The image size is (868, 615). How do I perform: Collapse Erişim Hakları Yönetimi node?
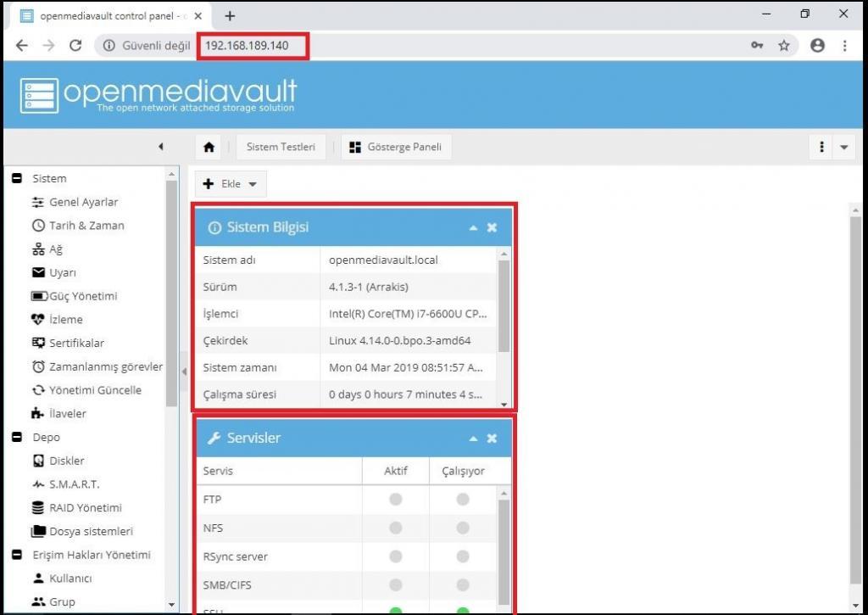17,555
